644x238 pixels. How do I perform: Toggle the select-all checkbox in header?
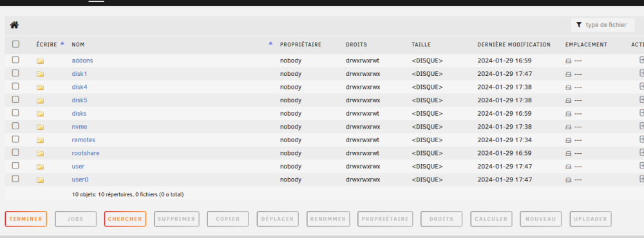tap(15, 44)
